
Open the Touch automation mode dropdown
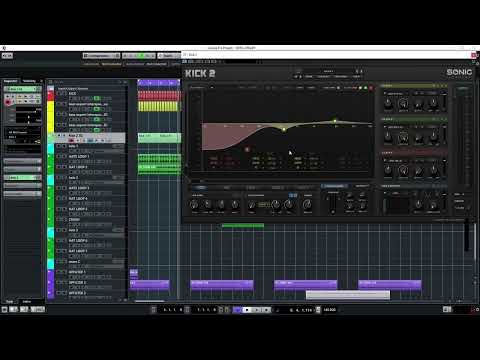[x=169, y=56]
